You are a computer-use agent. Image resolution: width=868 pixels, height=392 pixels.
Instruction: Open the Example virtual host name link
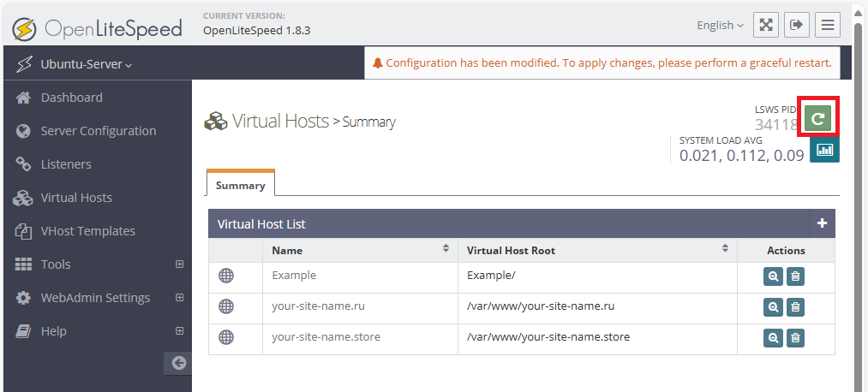(x=294, y=276)
